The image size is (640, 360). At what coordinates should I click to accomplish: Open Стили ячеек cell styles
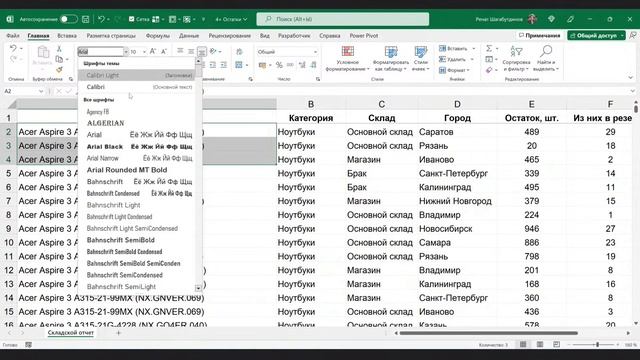click(420, 58)
